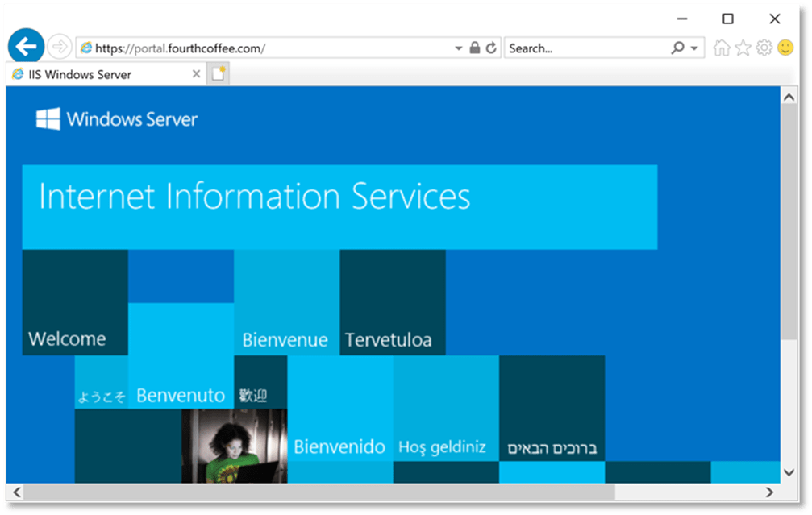Close the IIS Windows Server tab
The height and width of the screenshot is (515, 812).
[x=196, y=74]
